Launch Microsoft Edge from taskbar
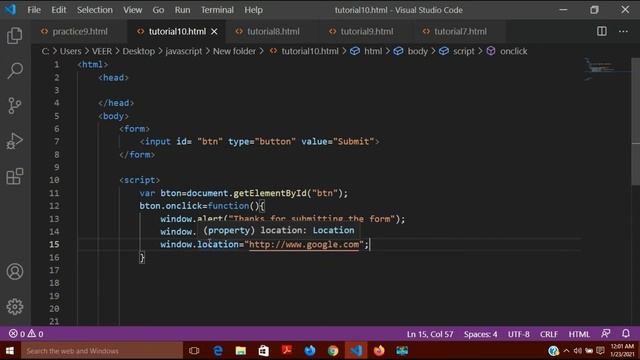The height and width of the screenshot is (360, 640). click(218, 351)
